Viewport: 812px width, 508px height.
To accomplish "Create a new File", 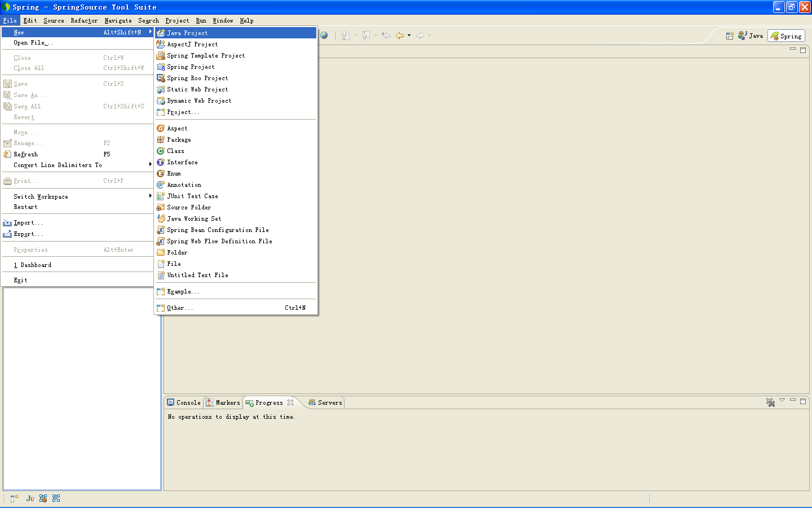I will (236, 264).
